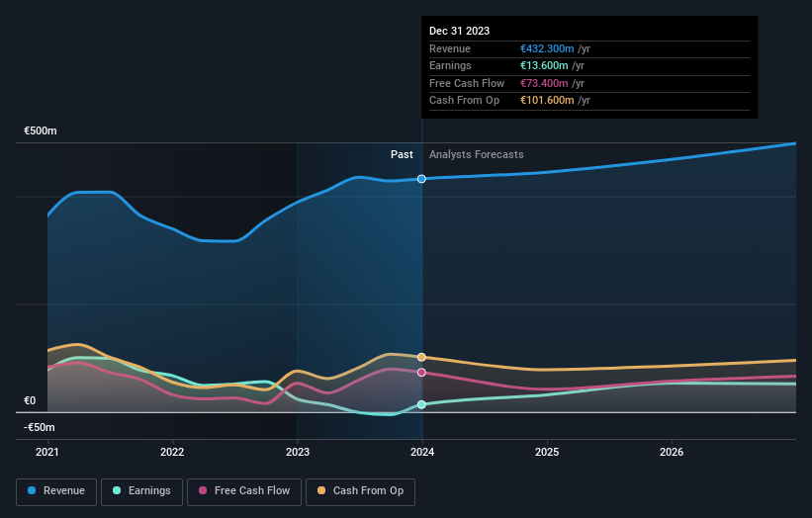The image size is (812, 518).
Task: Click the 2021 x-axis label
Action: tap(47, 452)
